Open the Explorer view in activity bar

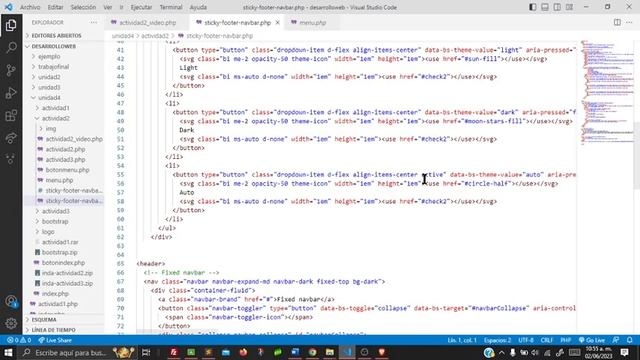(x=11, y=25)
